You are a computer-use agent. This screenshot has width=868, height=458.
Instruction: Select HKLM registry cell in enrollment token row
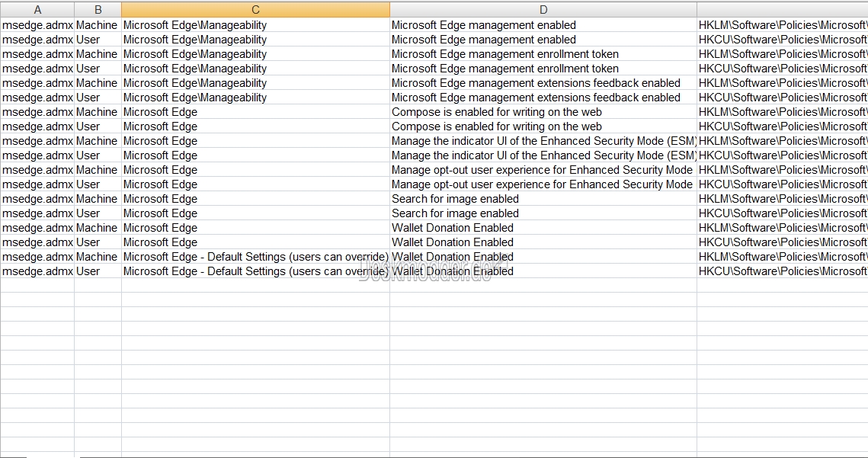tap(782, 53)
